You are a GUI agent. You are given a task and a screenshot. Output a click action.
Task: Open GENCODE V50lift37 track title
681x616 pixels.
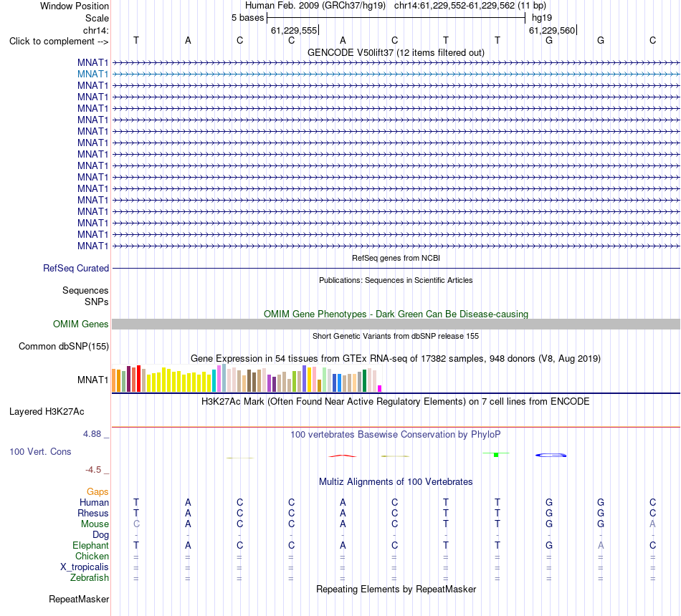(x=396, y=52)
